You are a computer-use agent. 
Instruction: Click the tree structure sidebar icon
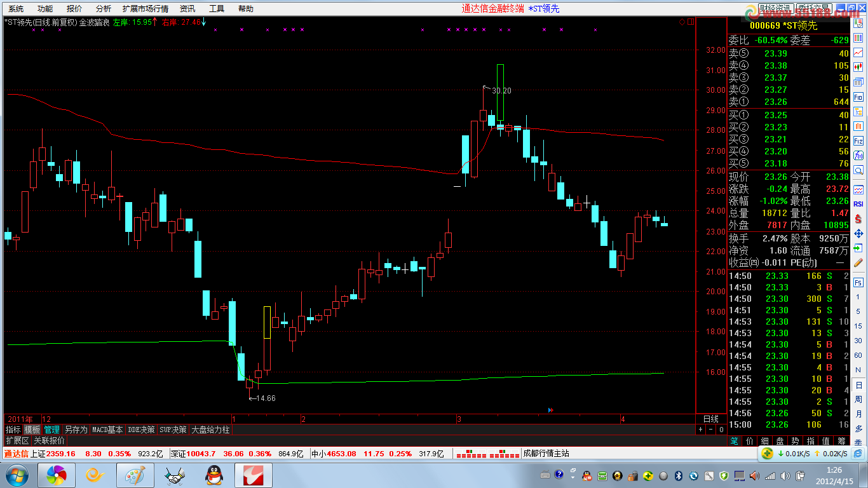pos(858,112)
